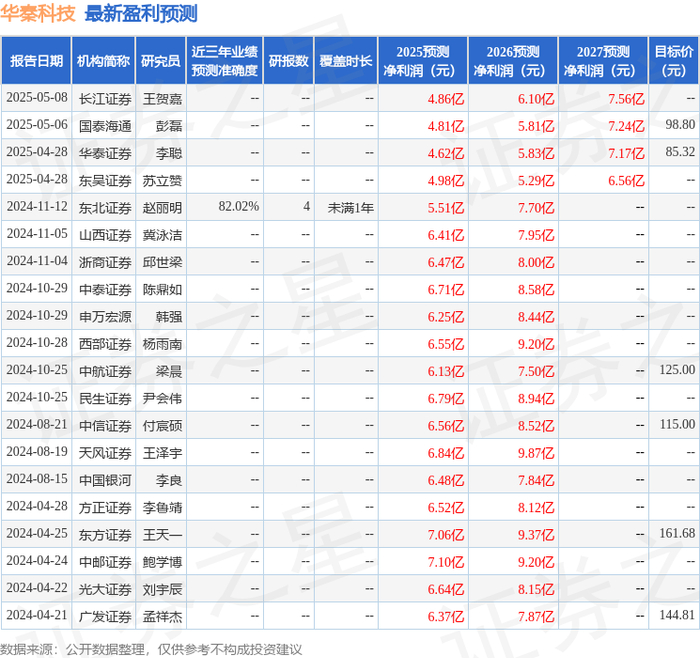Click the 161.68 target price

coord(677,533)
